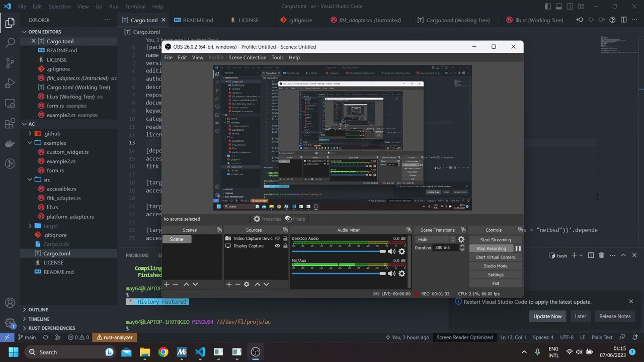Screen dimensions: 644x362
Task: Hide the Display Capture source
Action: click(x=277, y=246)
